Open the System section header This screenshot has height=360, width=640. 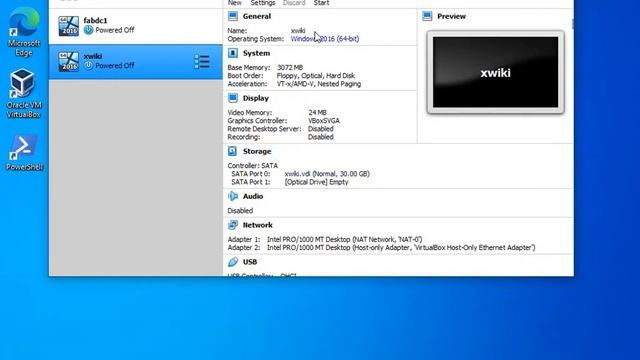click(x=256, y=53)
